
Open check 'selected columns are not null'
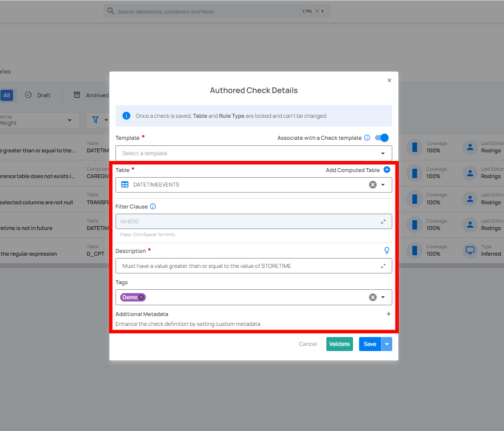tap(36, 202)
